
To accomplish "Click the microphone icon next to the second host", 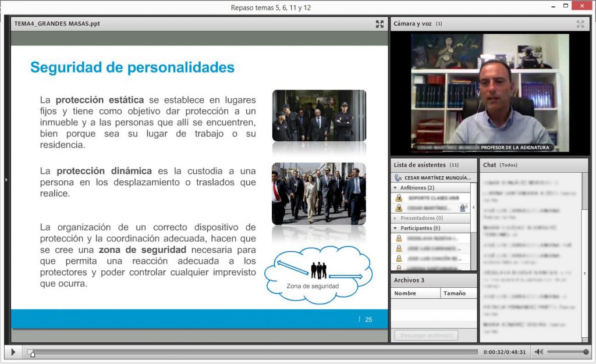I will [463, 208].
